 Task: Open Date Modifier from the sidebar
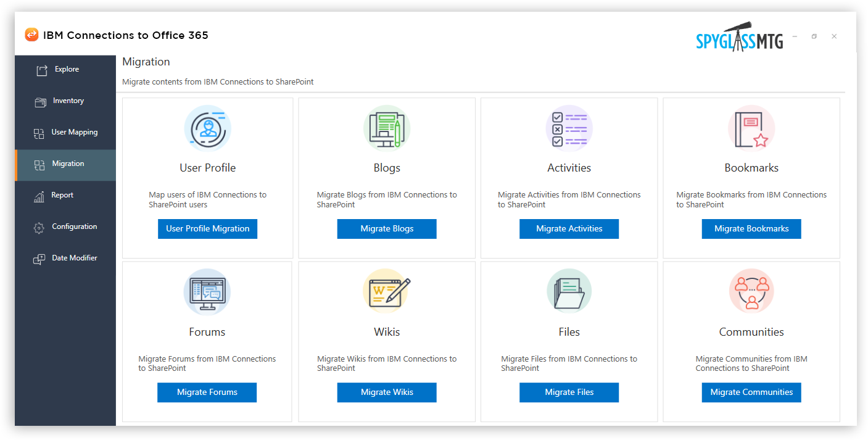[65, 259]
